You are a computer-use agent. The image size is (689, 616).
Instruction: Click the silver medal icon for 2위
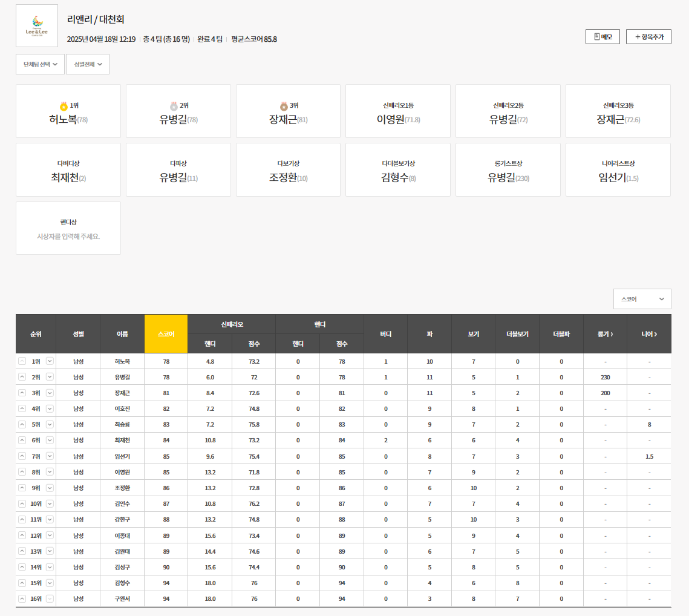[x=174, y=106]
